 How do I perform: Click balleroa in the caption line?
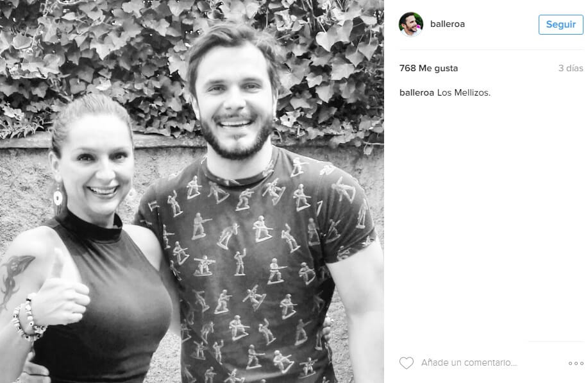click(x=417, y=92)
